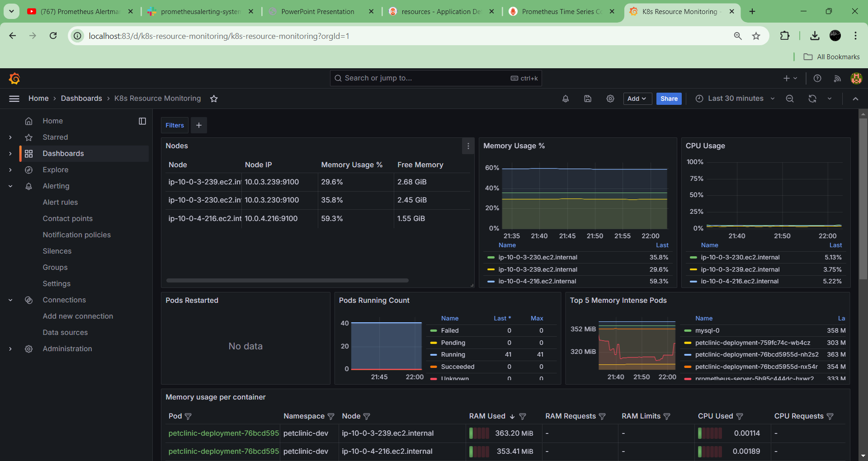Open Alert rules in sidebar
The height and width of the screenshot is (461, 868).
[x=60, y=202]
